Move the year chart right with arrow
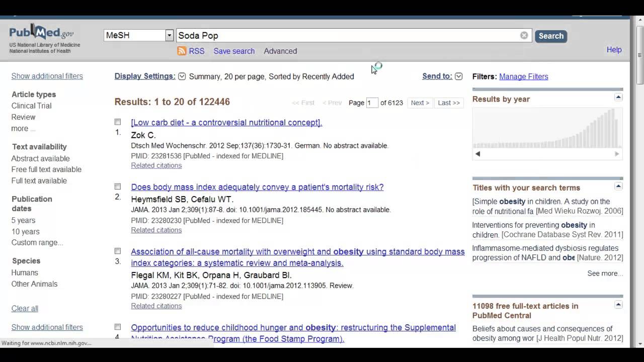The height and width of the screenshot is (362, 644). pyautogui.click(x=617, y=154)
